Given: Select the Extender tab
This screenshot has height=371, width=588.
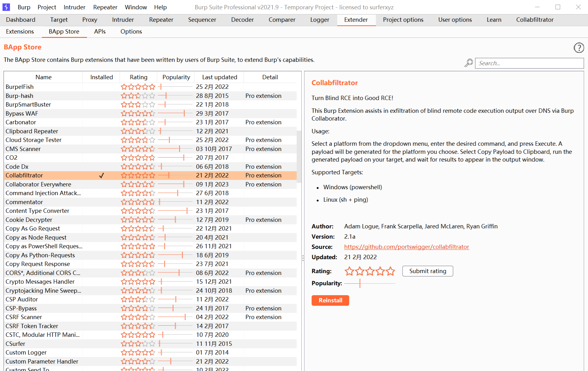Looking at the screenshot, I should tap(356, 20).
